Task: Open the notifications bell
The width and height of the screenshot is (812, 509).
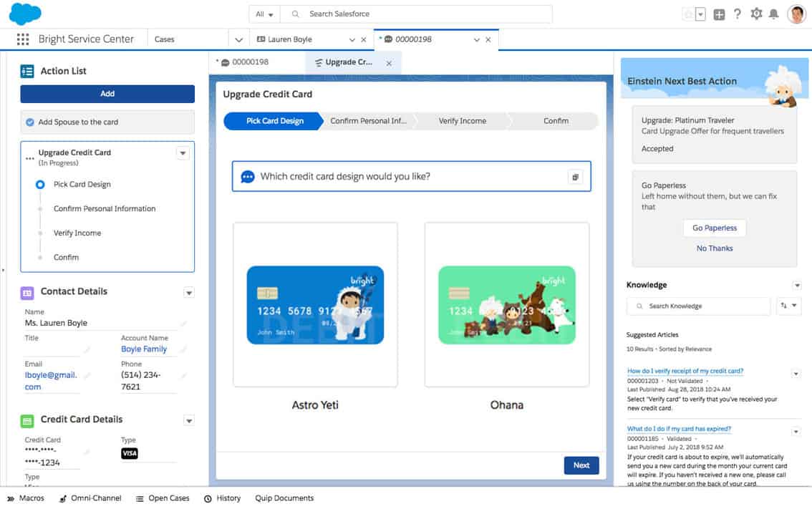Action: [x=773, y=14]
